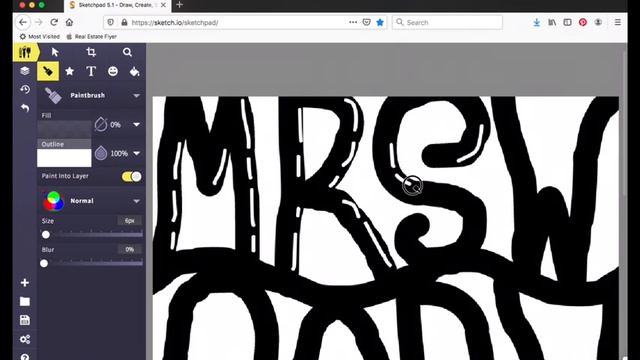Image resolution: width=640 pixels, height=360 pixels.
Task: Go back in browser history
Action: point(23,22)
